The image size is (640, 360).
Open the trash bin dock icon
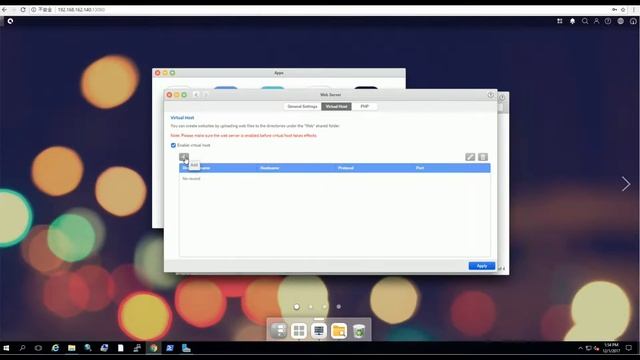[x=359, y=331]
